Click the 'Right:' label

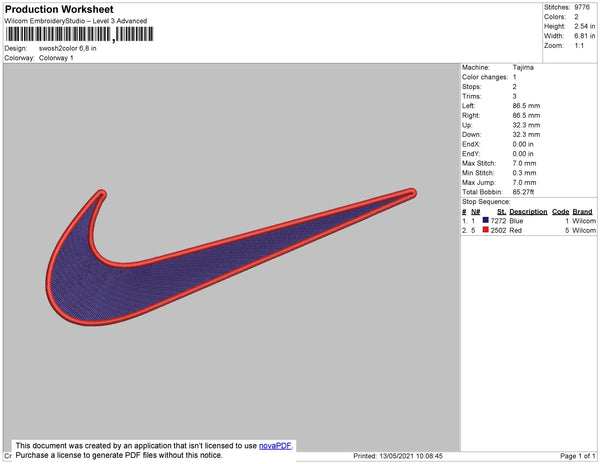point(471,116)
